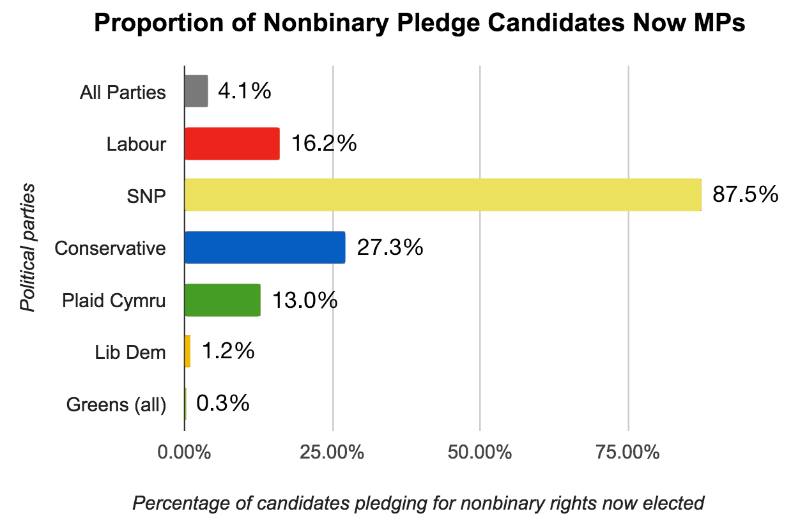Click the green Plaid Cymru bar
This screenshot has height=532, width=807.
(222, 300)
